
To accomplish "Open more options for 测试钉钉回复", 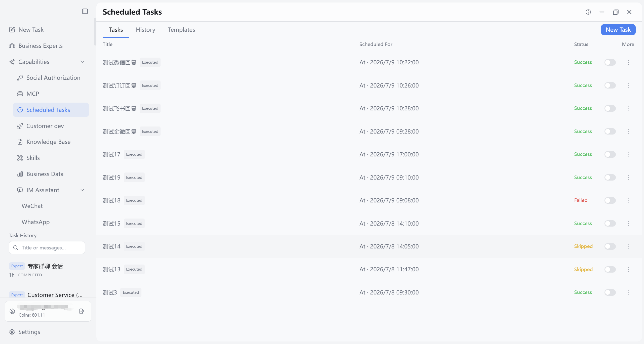I will [x=628, y=85].
